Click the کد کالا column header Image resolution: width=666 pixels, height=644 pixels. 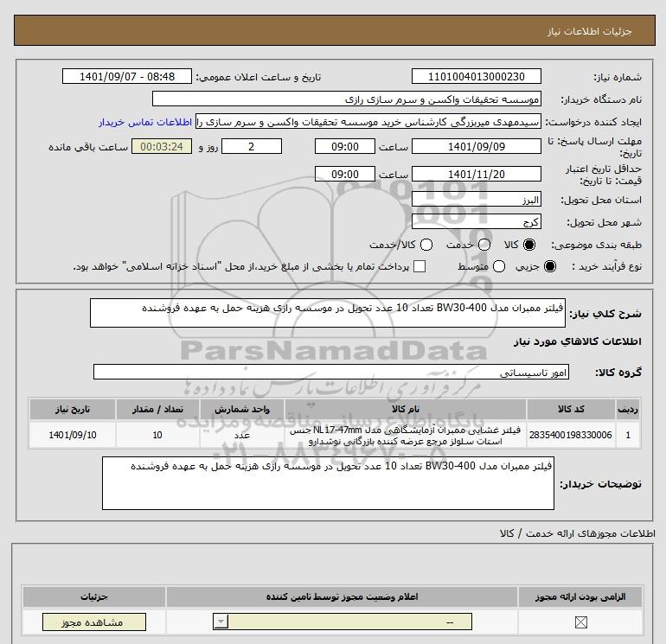(x=571, y=409)
